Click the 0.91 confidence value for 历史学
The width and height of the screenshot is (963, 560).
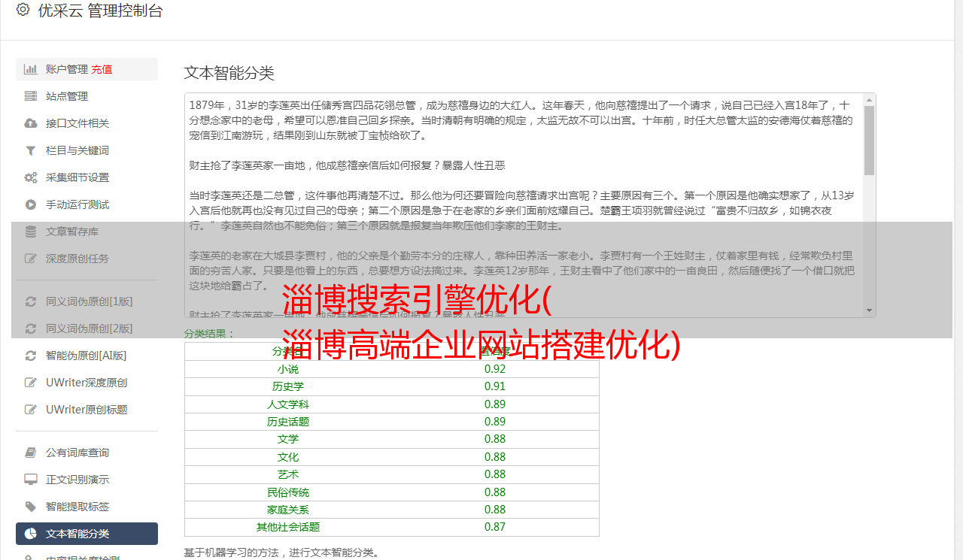pos(495,386)
